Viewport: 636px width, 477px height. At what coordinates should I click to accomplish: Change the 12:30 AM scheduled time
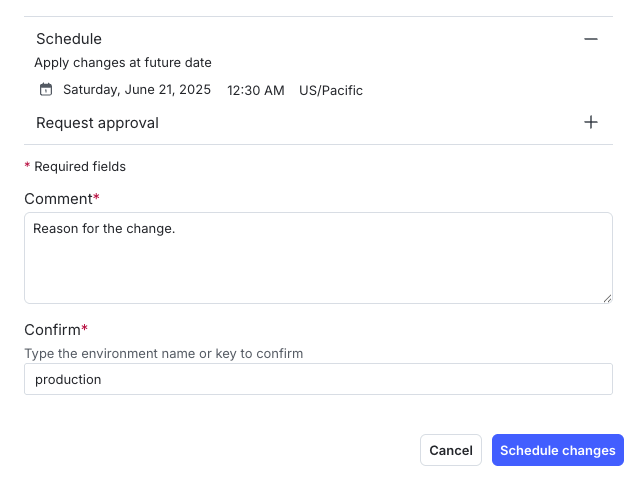tap(256, 90)
